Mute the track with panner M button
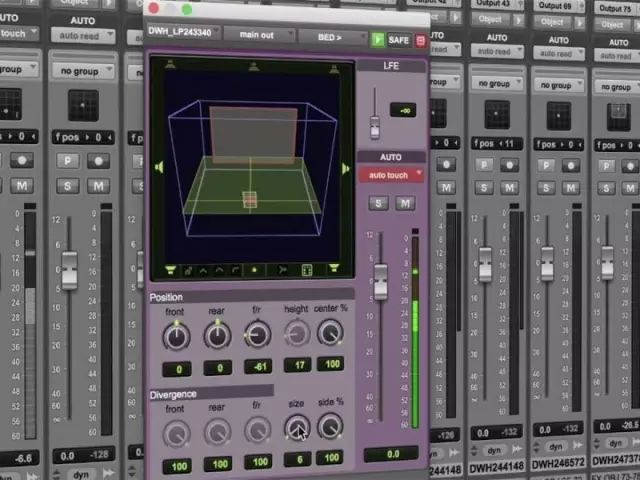640x480 pixels. tap(405, 203)
